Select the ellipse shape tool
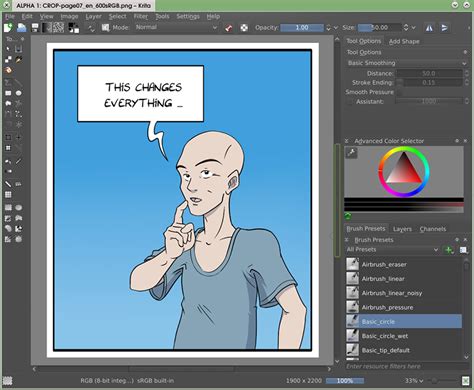This screenshot has width=474, height=390. click(x=19, y=93)
